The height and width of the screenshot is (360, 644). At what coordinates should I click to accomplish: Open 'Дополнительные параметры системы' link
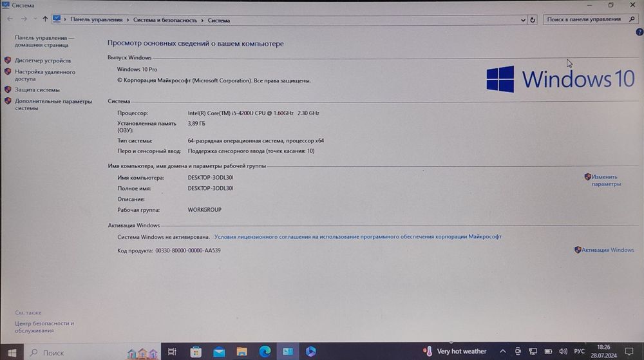pyautogui.click(x=53, y=104)
